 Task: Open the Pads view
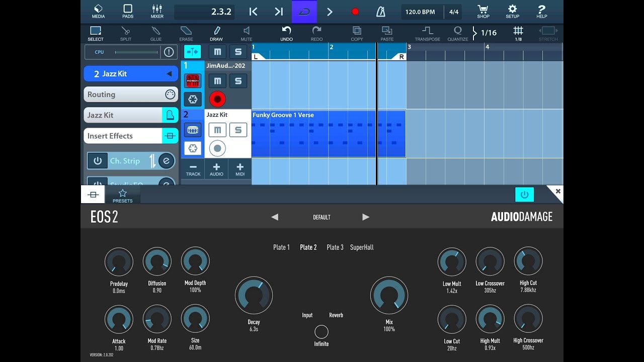(128, 11)
